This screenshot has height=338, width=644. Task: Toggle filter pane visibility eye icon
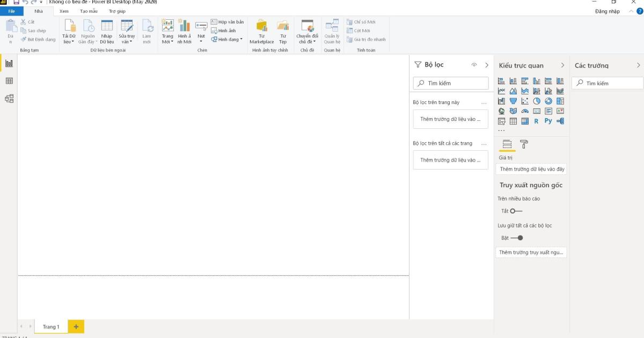474,65
